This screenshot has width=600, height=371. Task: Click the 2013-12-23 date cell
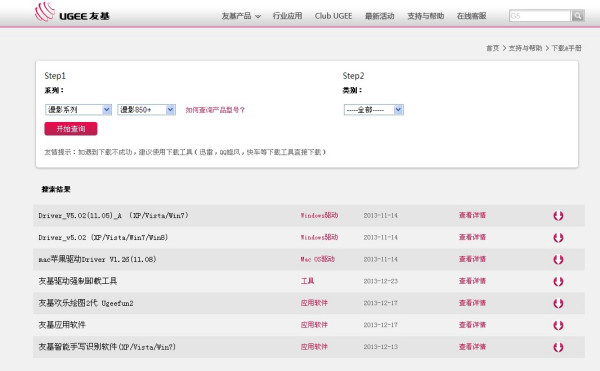tap(381, 281)
